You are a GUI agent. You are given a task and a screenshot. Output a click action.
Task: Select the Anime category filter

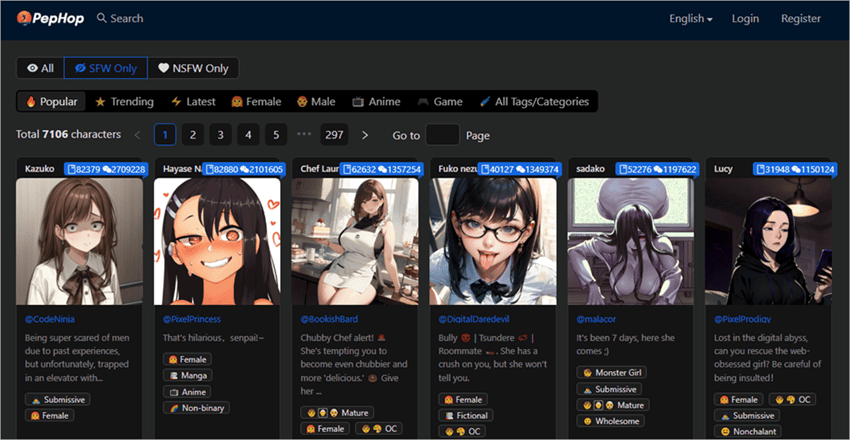pyautogui.click(x=376, y=102)
